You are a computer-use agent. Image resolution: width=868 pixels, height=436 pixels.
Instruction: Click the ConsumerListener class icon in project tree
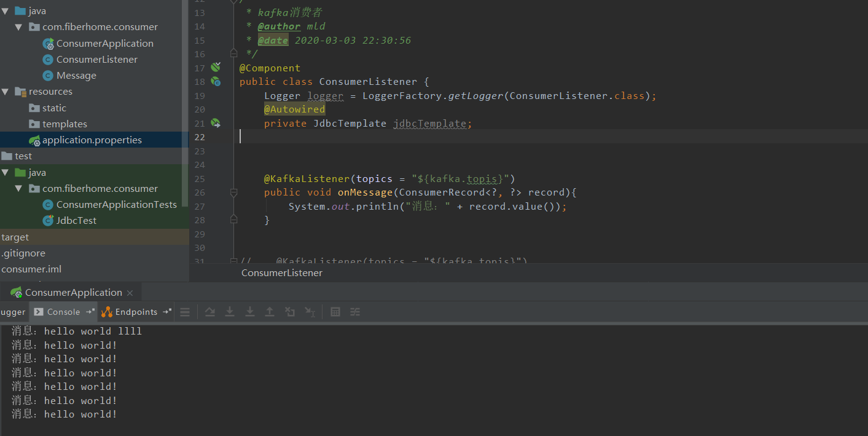pyautogui.click(x=48, y=60)
